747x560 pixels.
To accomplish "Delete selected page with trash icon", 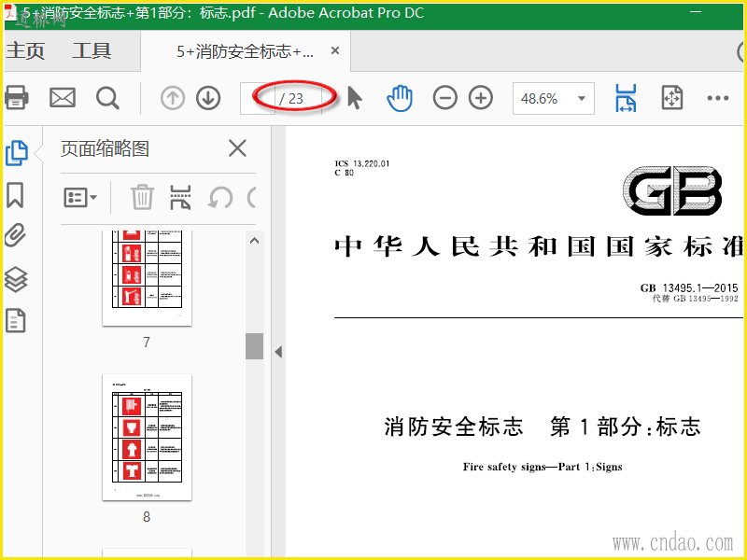I will click(142, 197).
